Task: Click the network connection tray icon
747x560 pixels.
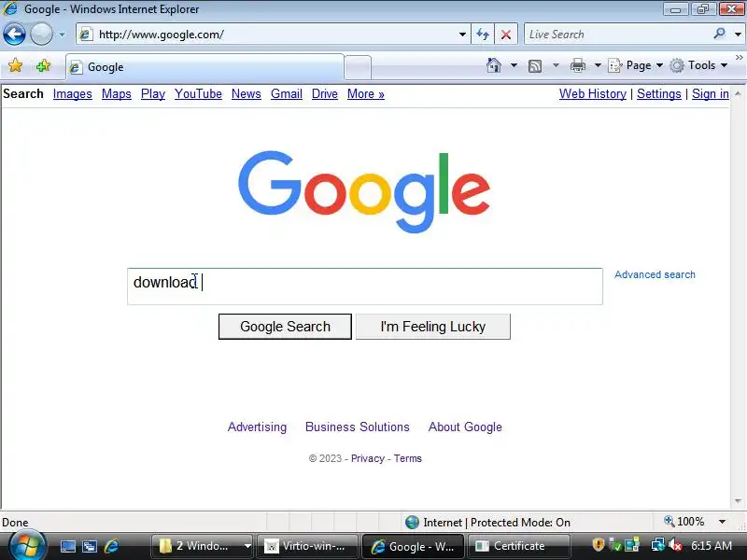Action: (658, 545)
